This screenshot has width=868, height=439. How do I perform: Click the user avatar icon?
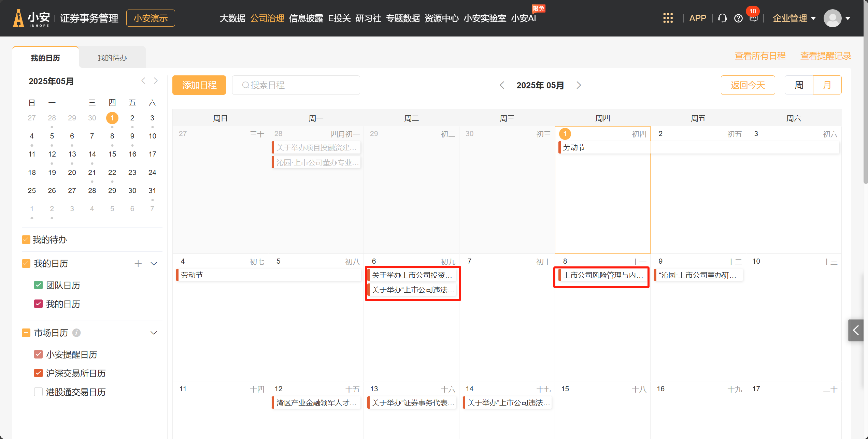pyautogui.click(x=833, y=18)
